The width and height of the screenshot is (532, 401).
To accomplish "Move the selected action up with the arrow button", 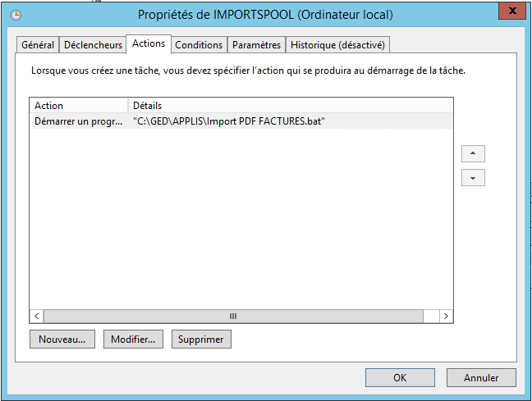I will [473, 153].
